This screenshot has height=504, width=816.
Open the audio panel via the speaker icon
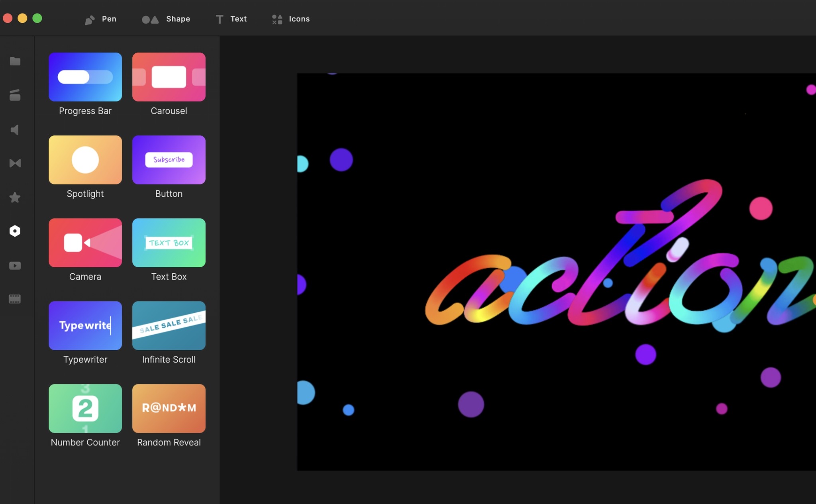point(15,129)
